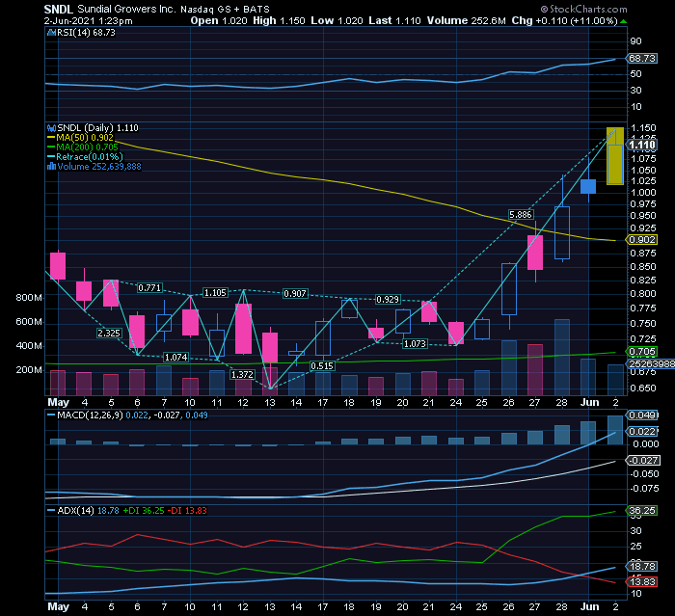Click the RSI(14) legend line icon
The height and width of the screenshot is (616, 675).
(51, 33)
